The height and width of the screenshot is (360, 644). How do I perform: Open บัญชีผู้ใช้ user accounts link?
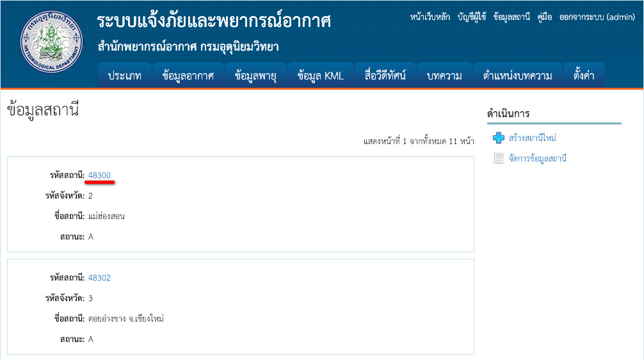click(472, 17)
